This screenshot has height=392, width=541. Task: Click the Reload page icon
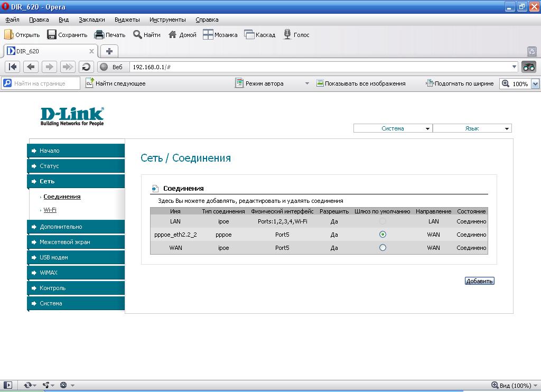(86, 67)
